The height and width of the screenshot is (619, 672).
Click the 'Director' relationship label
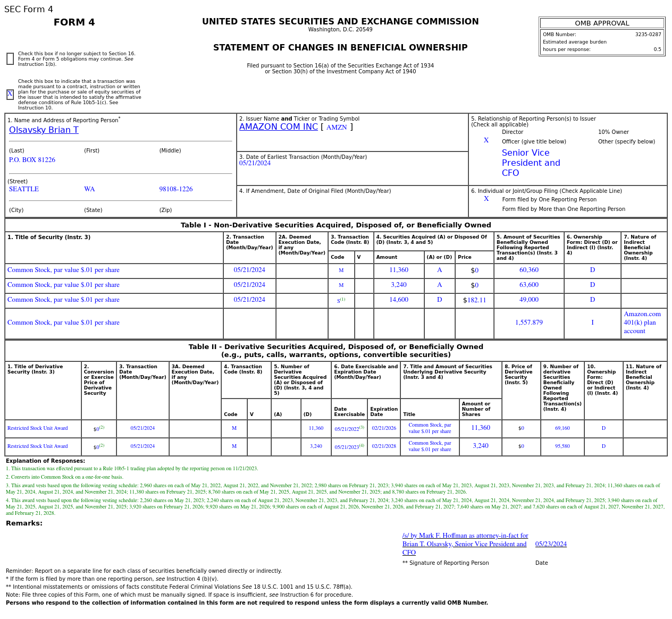tap(513, 132)
